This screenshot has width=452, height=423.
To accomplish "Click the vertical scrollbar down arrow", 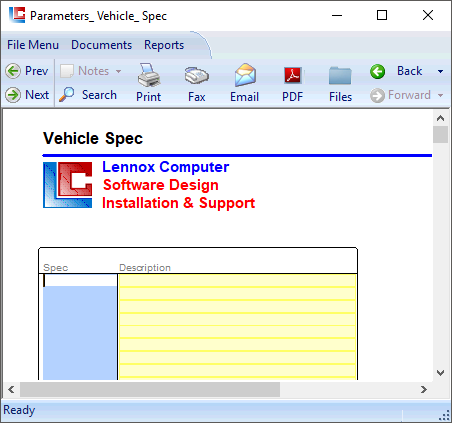I will [x=440, y=373].
